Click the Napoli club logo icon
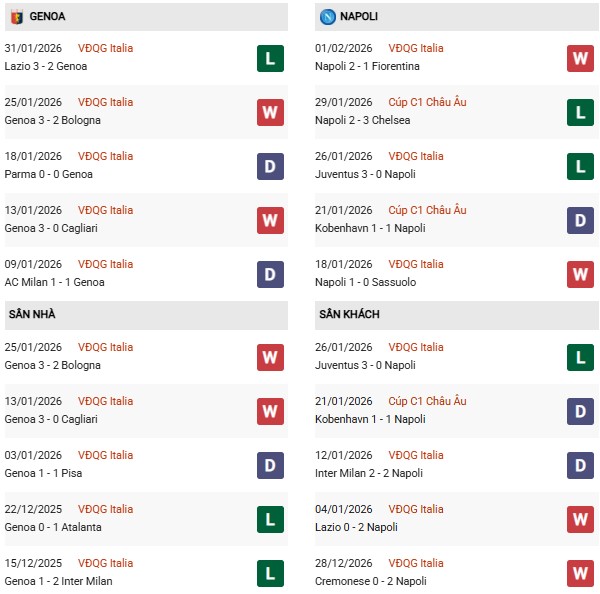Viewport: 600px width, 594px height. pyautogui.click(x=328, y=16)
